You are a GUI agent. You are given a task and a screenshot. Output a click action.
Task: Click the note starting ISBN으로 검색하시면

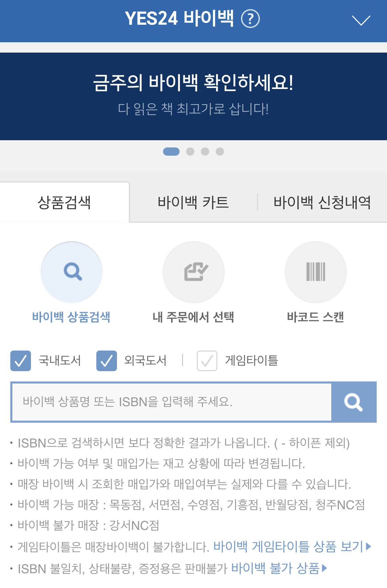tap(184, 443)
